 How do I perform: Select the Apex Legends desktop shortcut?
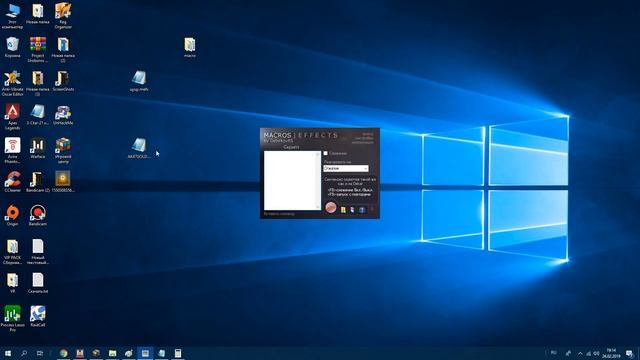pyautogui.click(x=12, y=116)
